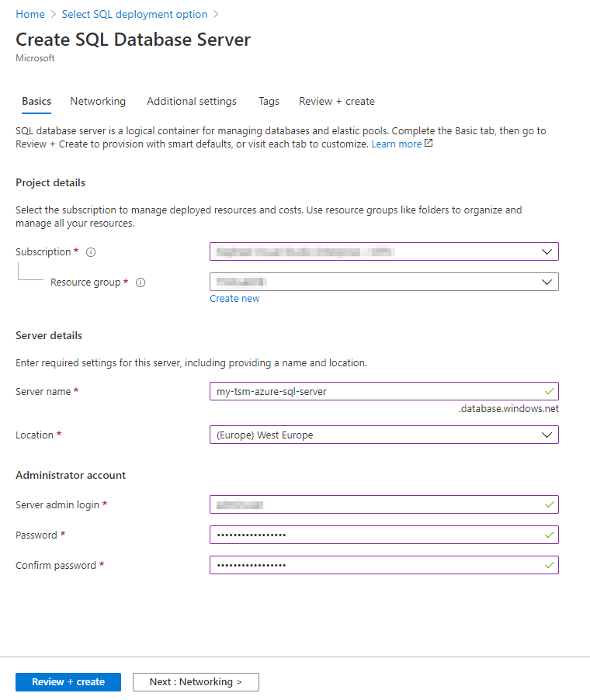This screenshot has width=590, height=700.
Task: Click the Confirm password validation checkmark
Action: tap(550, 565)
